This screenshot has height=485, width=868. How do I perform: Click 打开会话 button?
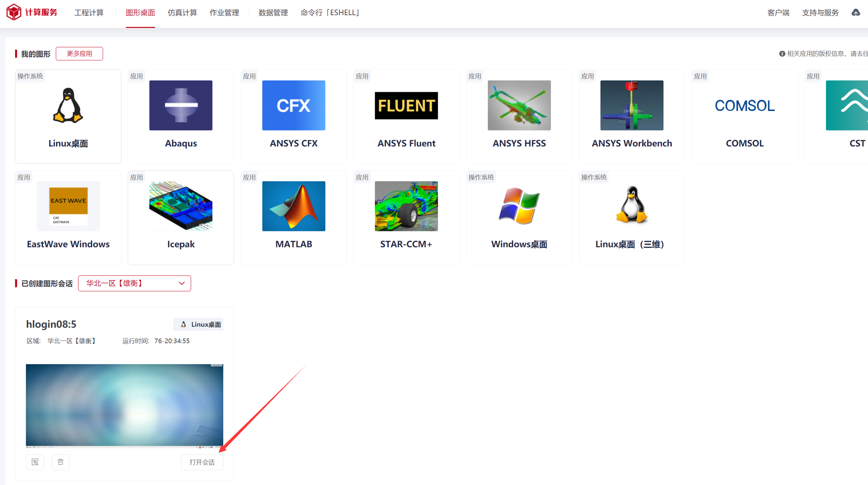click(x=202, y=462)
